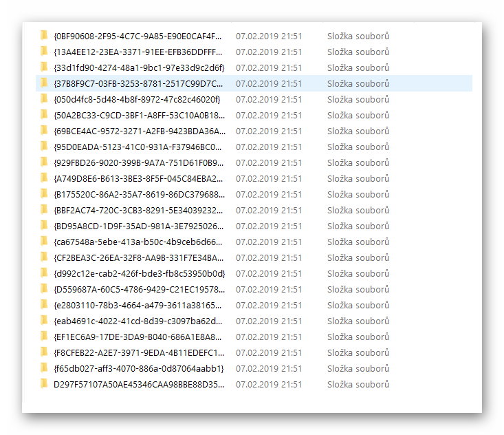Select folder name {D559687A-60C5-4786-9429-C21EC19578...
The image size is (504, 435).
(139, 290)
